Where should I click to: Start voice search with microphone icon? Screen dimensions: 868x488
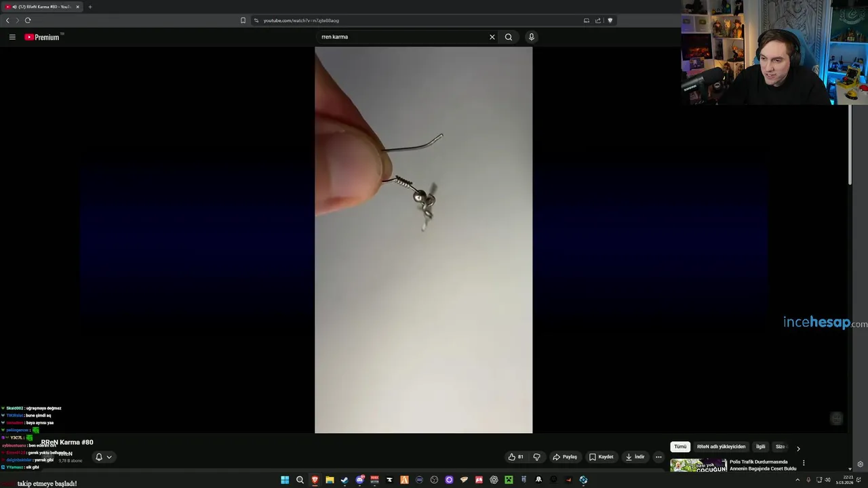click(532, 37)
